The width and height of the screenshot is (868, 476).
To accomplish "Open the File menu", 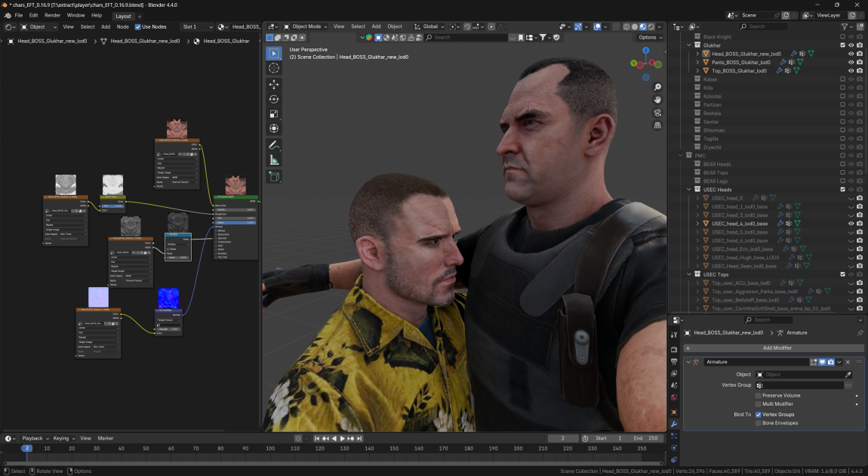I will click(19, 16).
